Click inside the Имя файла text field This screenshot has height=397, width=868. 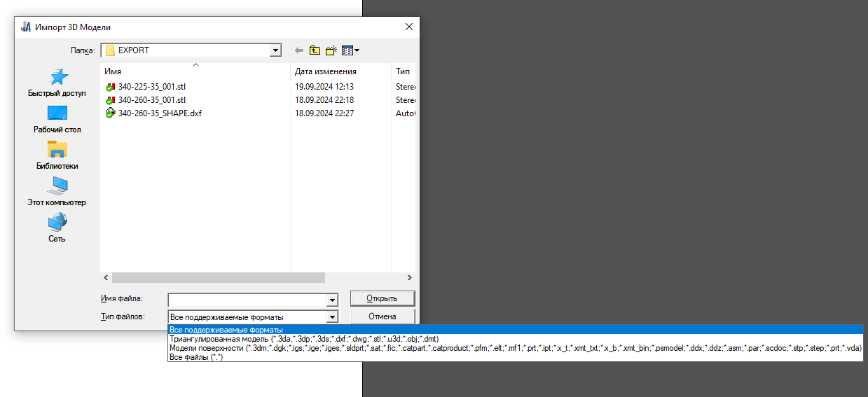(247, 300)
